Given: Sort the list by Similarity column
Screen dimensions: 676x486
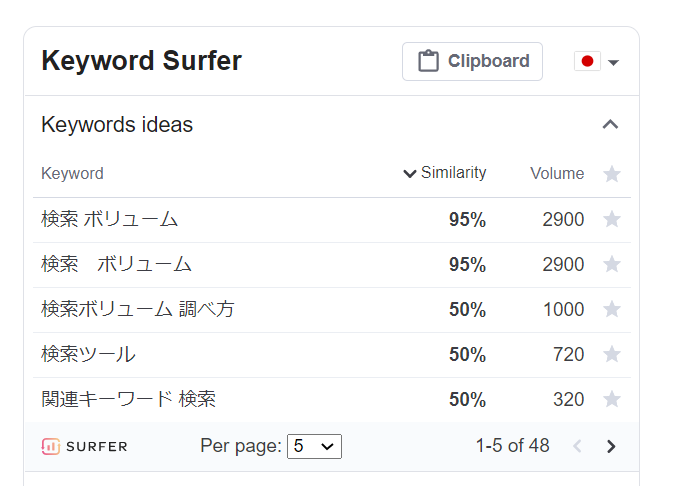Looking at the screenshot, I should point(445,173).
